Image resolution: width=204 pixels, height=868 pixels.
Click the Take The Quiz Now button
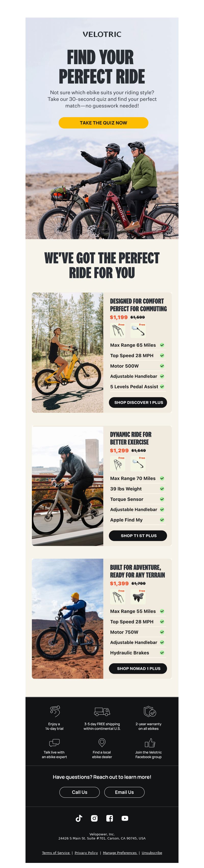[103, 123]
